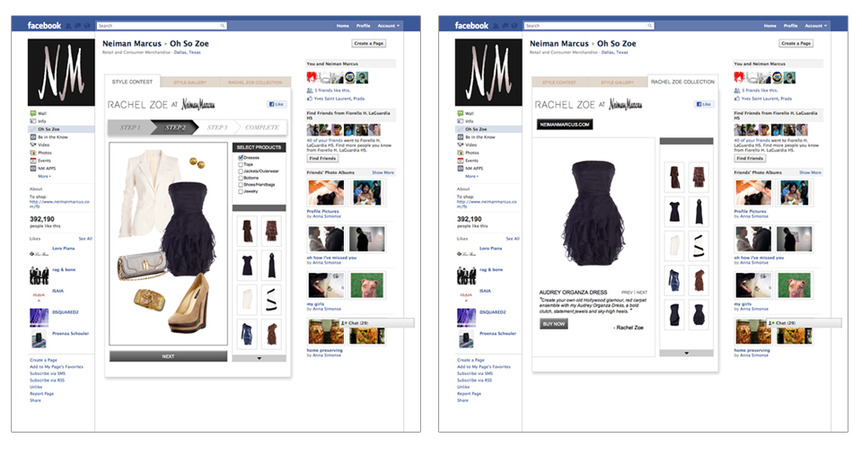Open the Photos icon in the right page sidebar
The image size is (862, 464).
460,152
